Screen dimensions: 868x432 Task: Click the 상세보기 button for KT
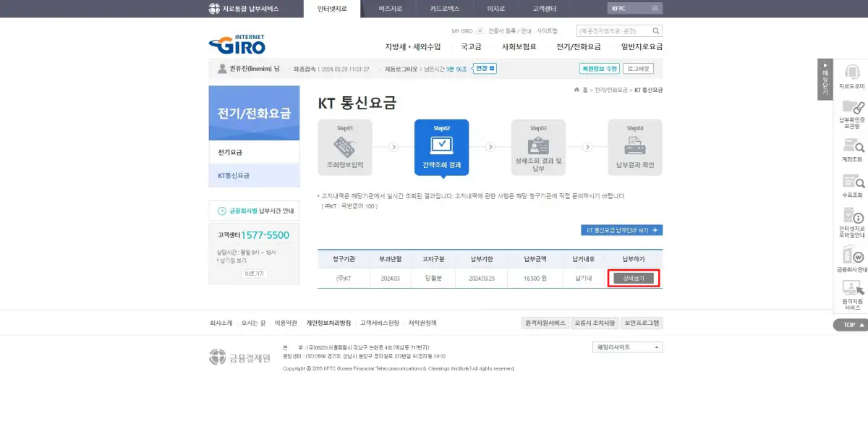tap(634, 278)
